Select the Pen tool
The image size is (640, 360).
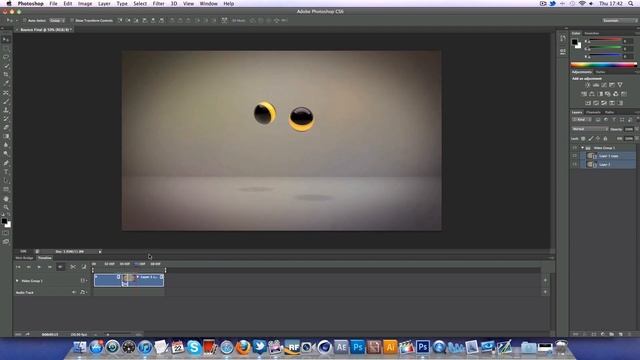pos(6,163)
